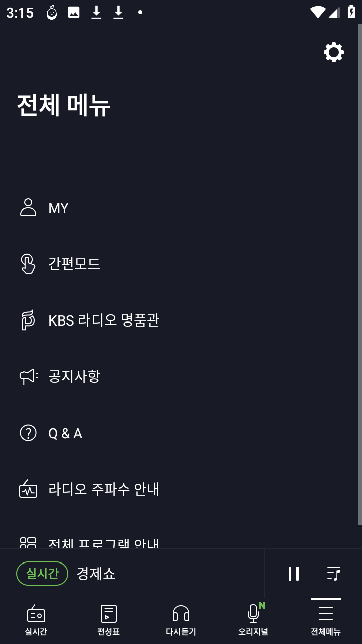
Task: Tap the KBS 라디오 명품관 logo icon
Action: [x=28, y=320]
